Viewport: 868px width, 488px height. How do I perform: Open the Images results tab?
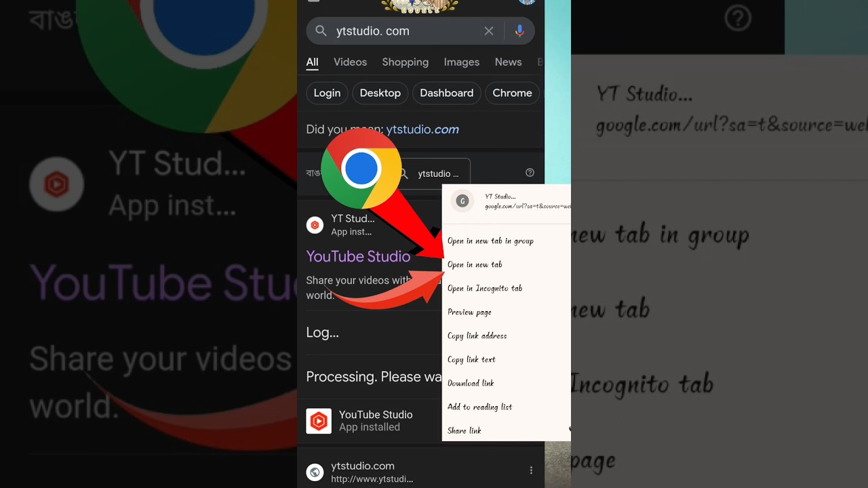(x=461, y=62)
